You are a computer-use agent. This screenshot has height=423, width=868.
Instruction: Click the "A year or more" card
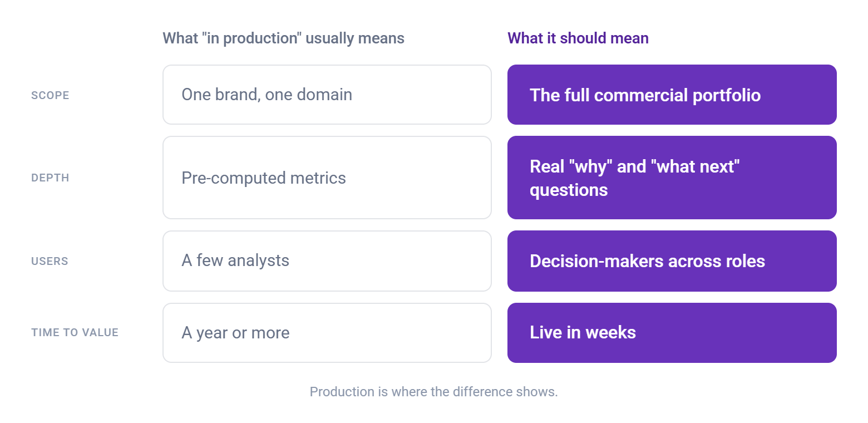pyautogui.click(x=327, y=333)
